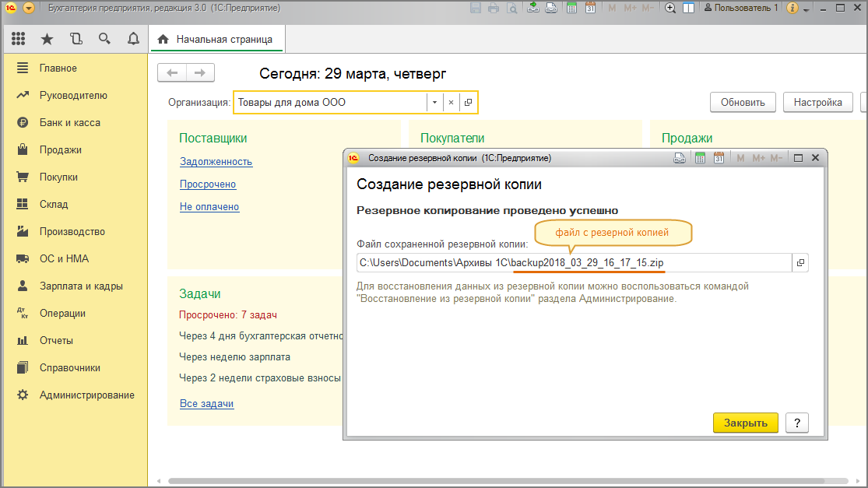
Task: Open notifications bell icon
Action: pyautogui.click(x=133, y=39)
